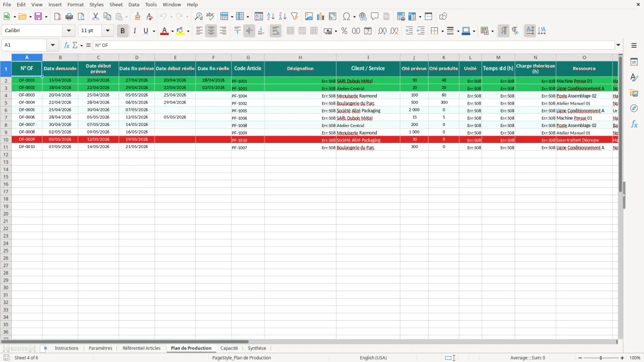Viewport: 644px width, 362px height.
Task: Toggle Bold formatting
Action: click(x=123, y=31)
